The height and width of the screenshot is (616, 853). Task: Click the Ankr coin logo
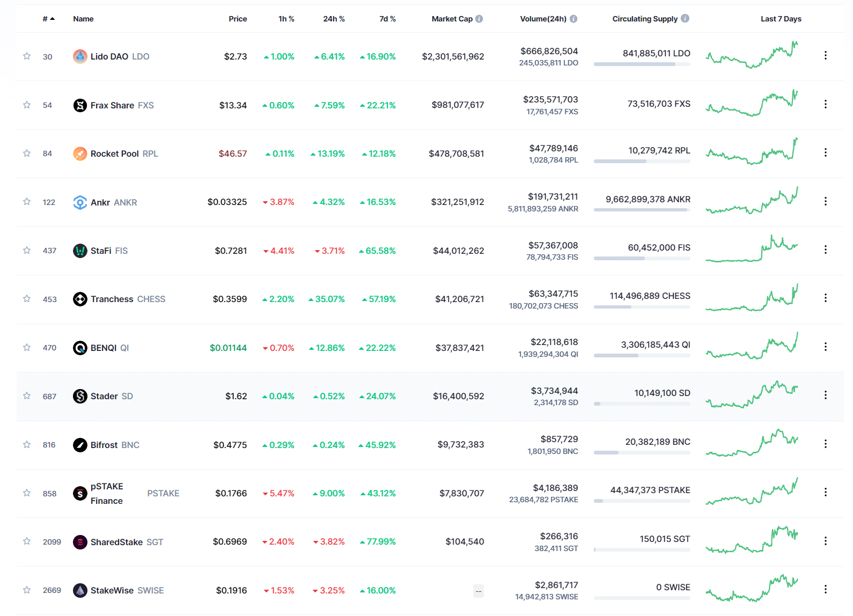(80, 202)
